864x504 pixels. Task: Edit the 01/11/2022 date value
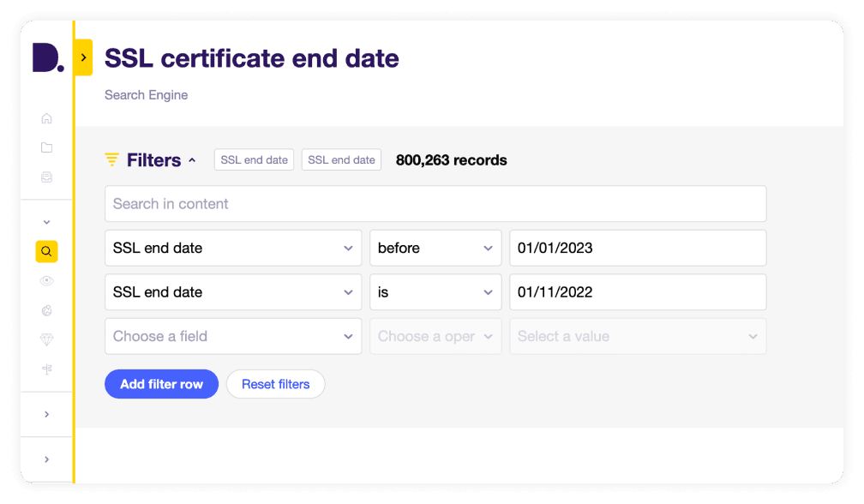[638, 292]
